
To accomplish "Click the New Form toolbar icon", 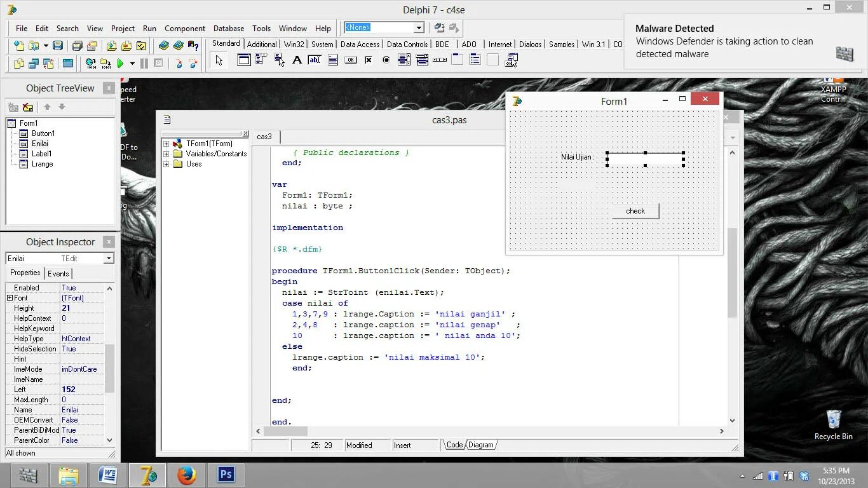I will [x=67, y=63].
